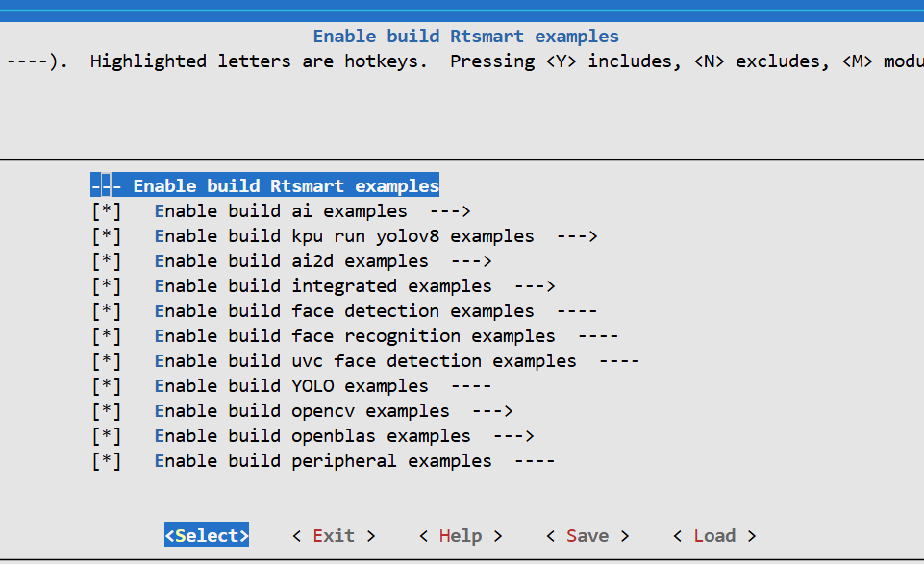Image resolution: width=924 pixels, height=564 pixels.
Task: Select the Enable build Rtsmart examples header entry
Action: [x=286, y=186]
